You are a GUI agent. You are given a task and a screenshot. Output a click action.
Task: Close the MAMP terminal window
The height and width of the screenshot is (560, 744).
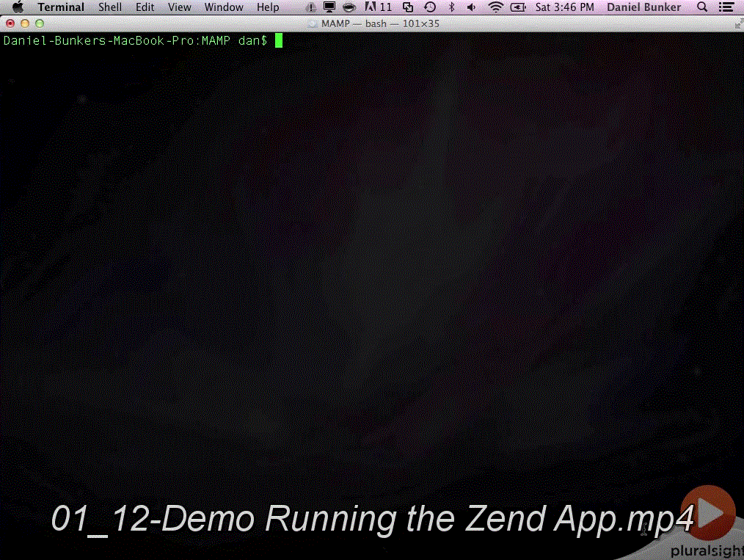tap(10, 23)
